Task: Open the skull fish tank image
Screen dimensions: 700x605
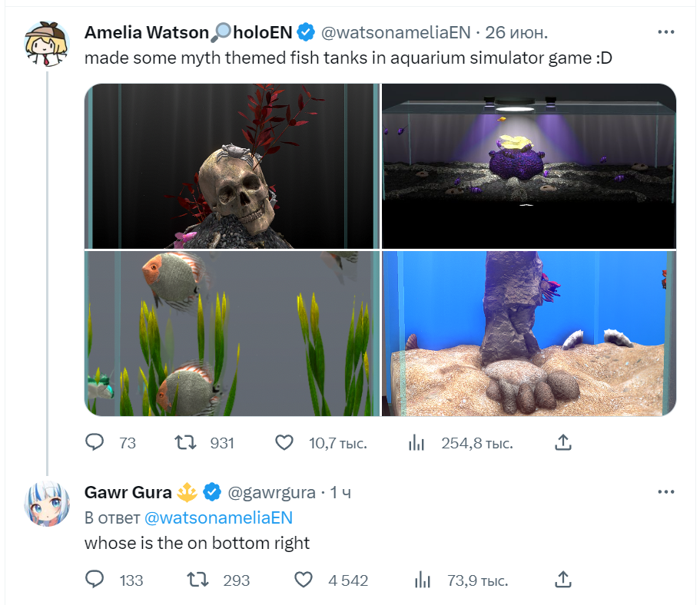Action: (232, 166)
